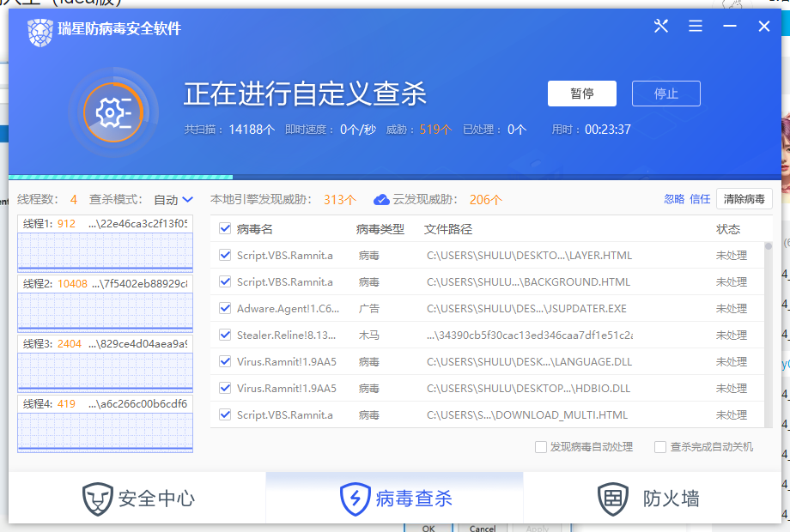Close the Rising antivirus window
This screenshot has height=532, width=790.
click(763, 27)
